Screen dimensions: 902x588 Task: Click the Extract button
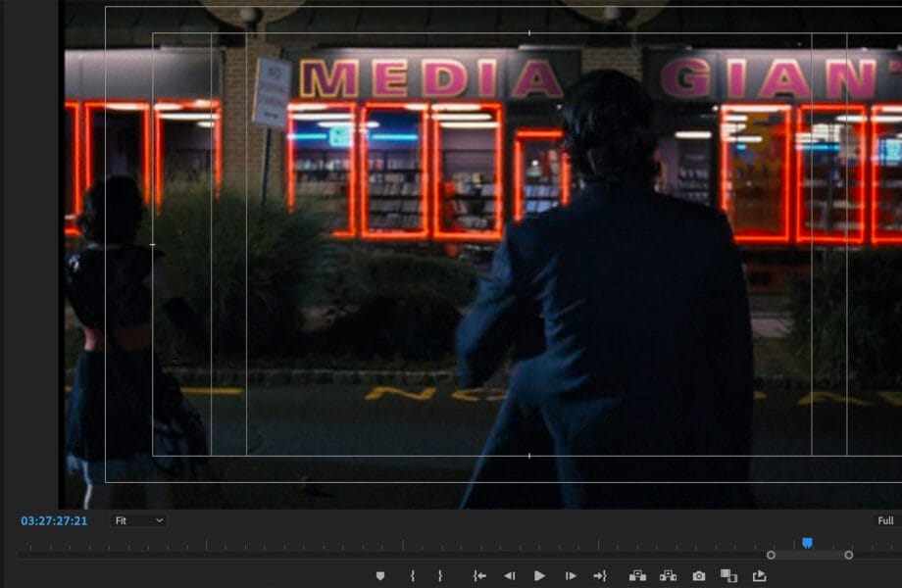tap(668, 575)
